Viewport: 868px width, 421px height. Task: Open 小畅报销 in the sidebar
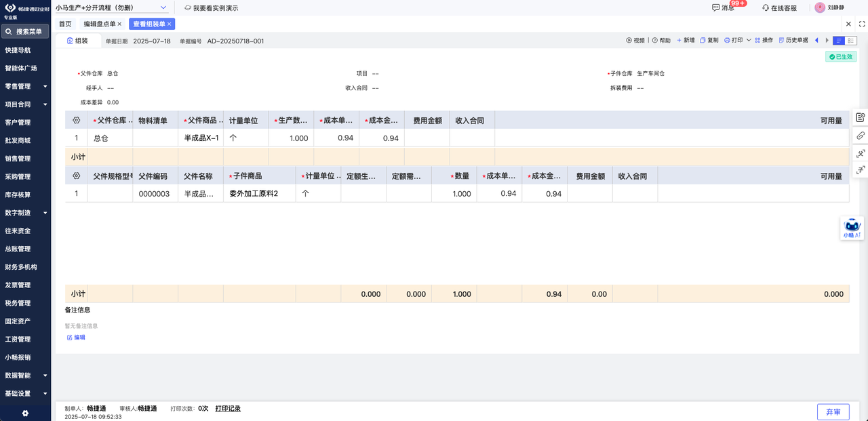pos(18,357)
